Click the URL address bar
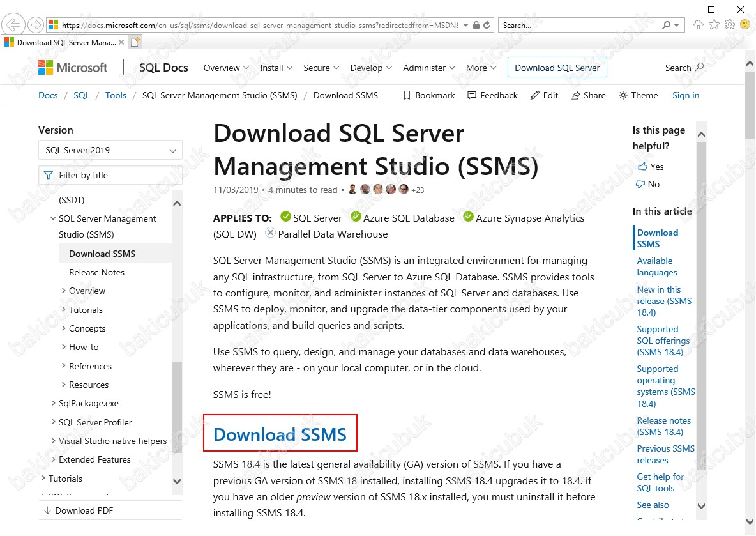 tap(261, 25)
